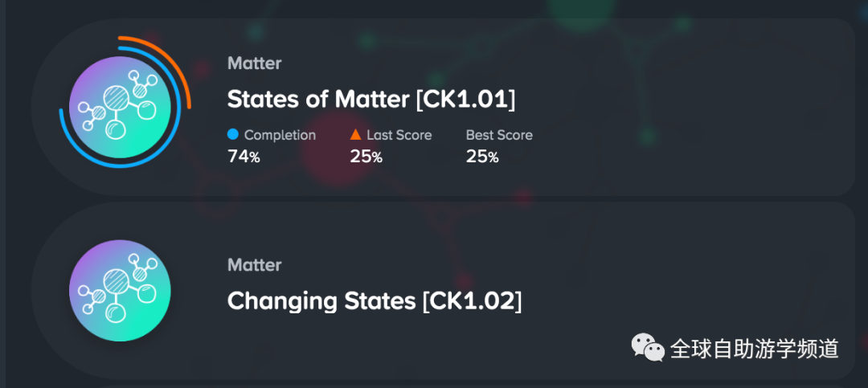868x388 pixels.
Task: Select the Changing States lesson card
Action: [443, 290]
